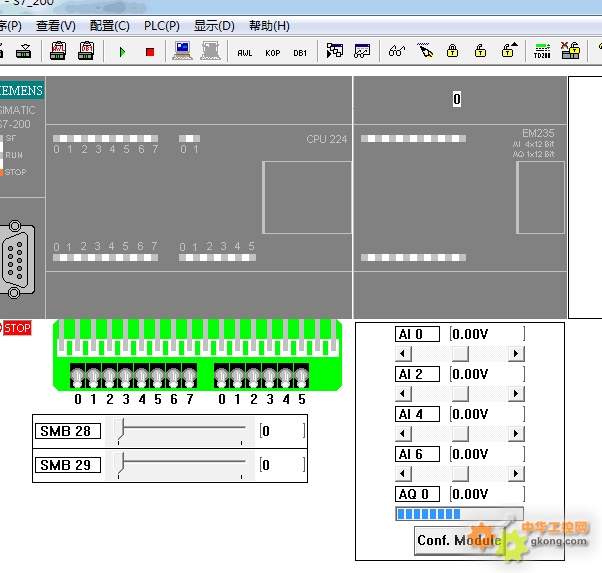602x573 pixels.
Task: Click the PLC unload program icon
Action: click(x=23, y=51)
